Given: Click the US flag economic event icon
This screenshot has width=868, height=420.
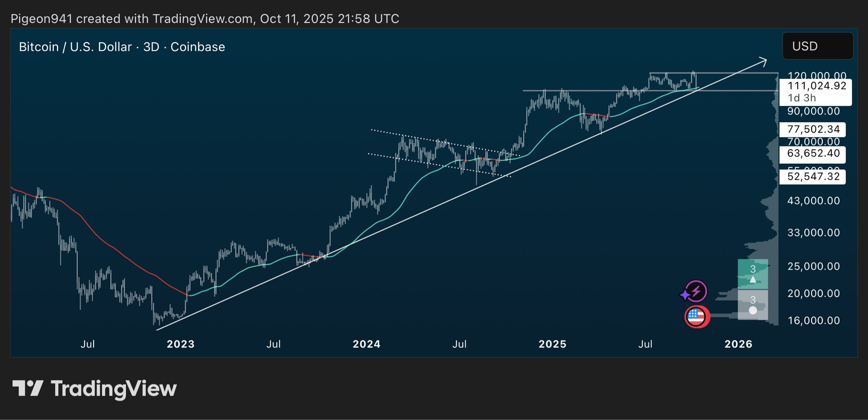Looking at the screenshot, I should tap(696, 316).
